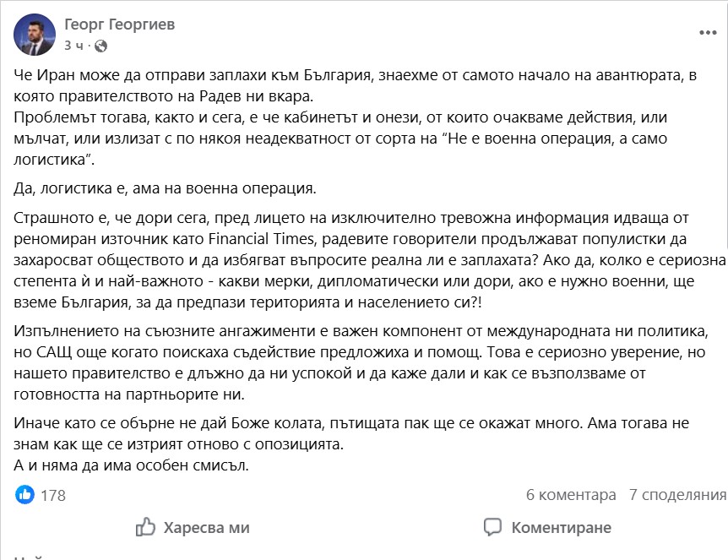Click paragraph starting 'Иначе като се обърне'
The height and width of the screenshot is (560, 728).
pyautogui.click(x=351, y=433)
